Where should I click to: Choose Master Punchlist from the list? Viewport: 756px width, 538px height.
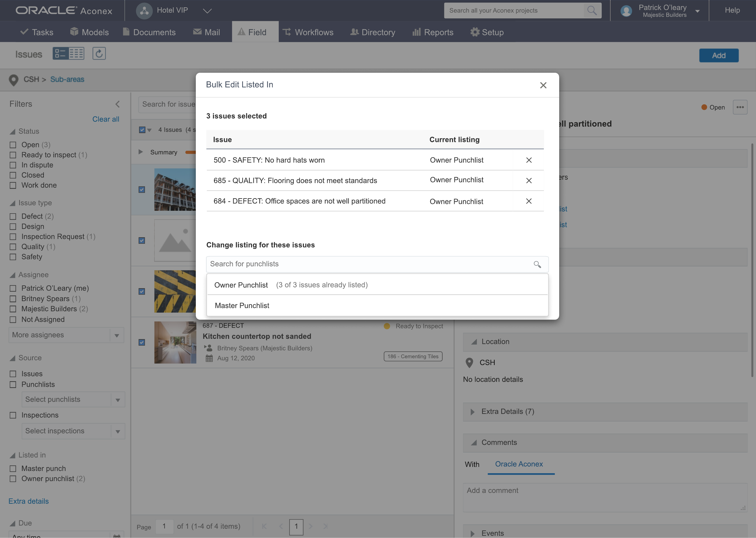(377, 305)
